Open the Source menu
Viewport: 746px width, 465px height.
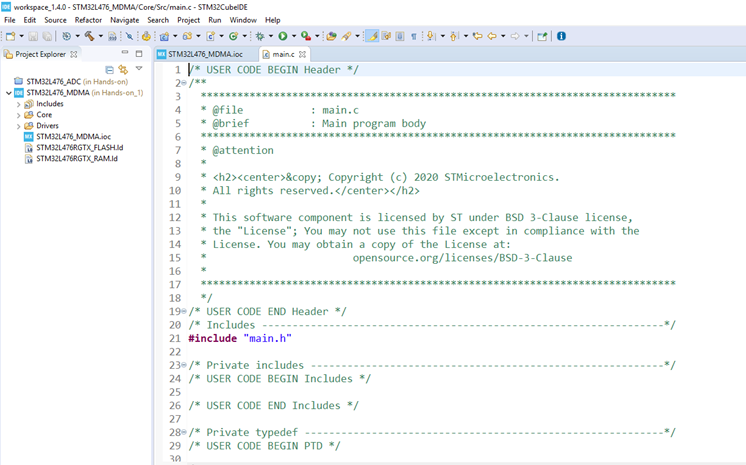tap(55, 20)
